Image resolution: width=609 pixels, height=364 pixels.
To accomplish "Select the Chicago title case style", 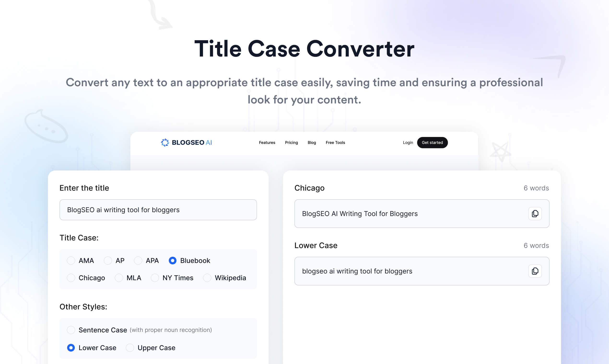I will tap(71, 278).
